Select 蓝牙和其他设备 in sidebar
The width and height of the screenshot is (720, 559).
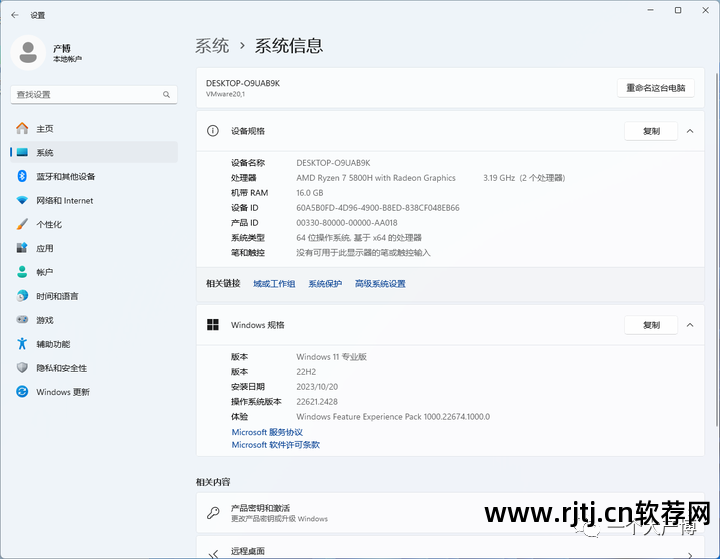[94, 176]
